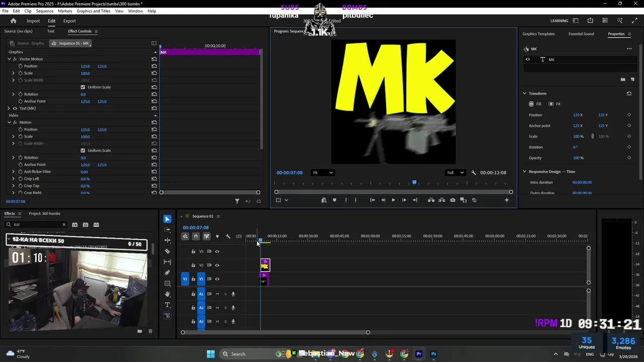Click the closed captions CC icon in timeline
The height and width of the screenshot is (362, 644).
(x=238, y=236)
